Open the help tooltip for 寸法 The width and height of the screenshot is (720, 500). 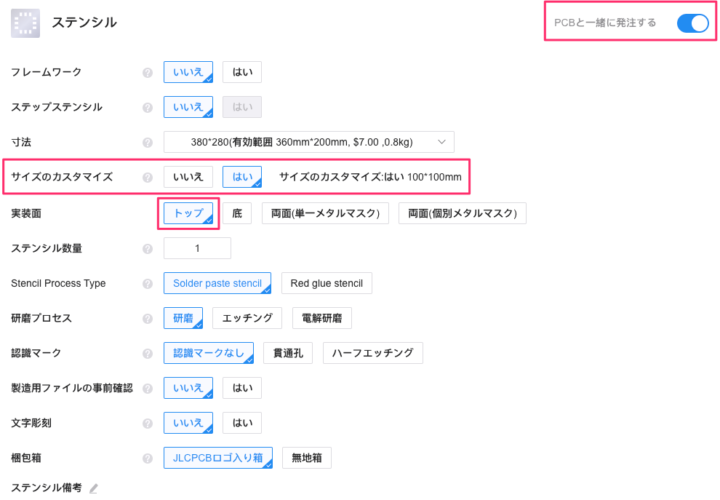pyautogui.click(x=147, y=143)
